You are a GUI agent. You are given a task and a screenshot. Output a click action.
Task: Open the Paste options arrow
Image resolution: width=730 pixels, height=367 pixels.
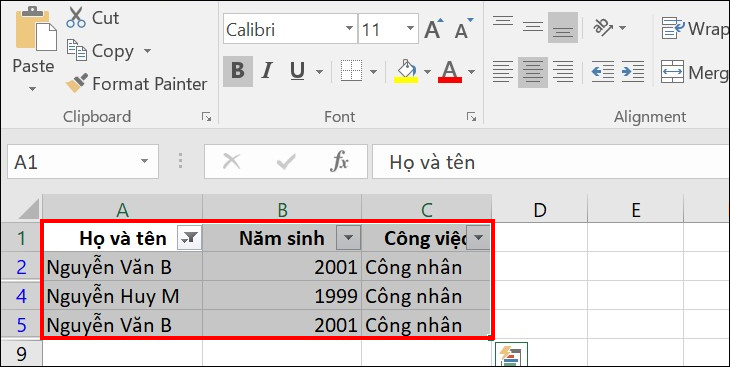tap(33, 88)
